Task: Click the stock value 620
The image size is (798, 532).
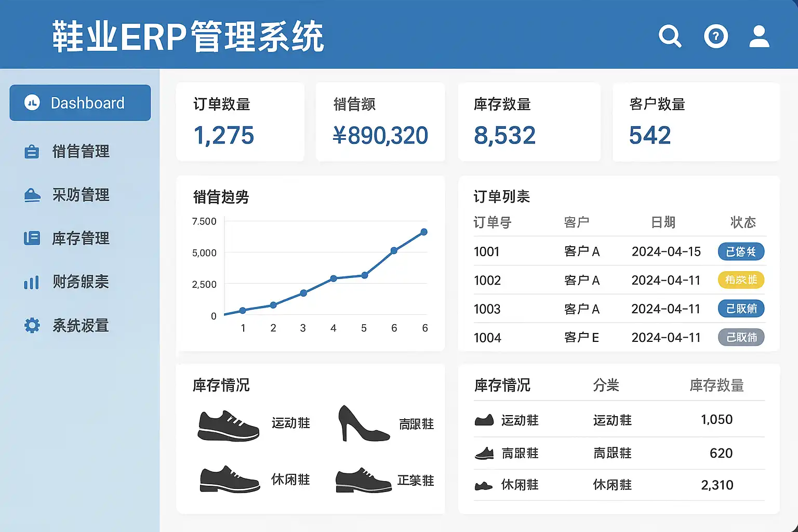Action: 721,454
